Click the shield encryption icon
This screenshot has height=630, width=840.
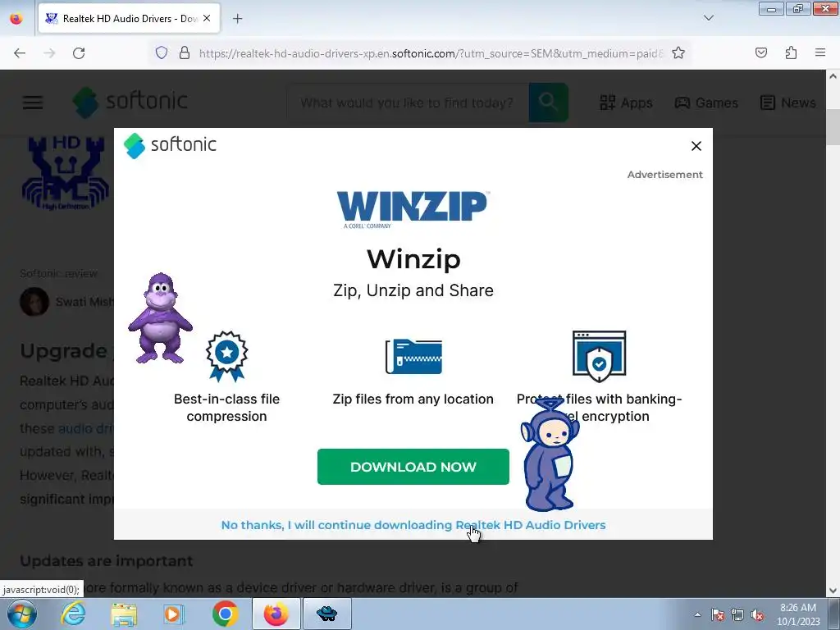pyautogui.click(x=599, y=356)
